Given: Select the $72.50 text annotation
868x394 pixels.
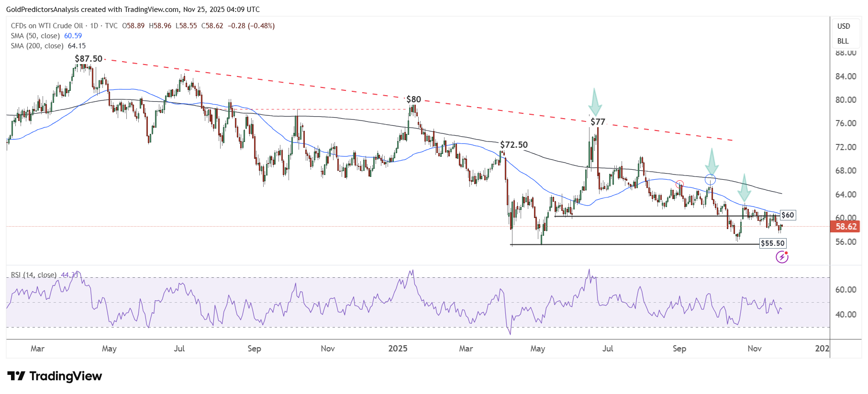Looking at the screenshot, I should [514, 145].
